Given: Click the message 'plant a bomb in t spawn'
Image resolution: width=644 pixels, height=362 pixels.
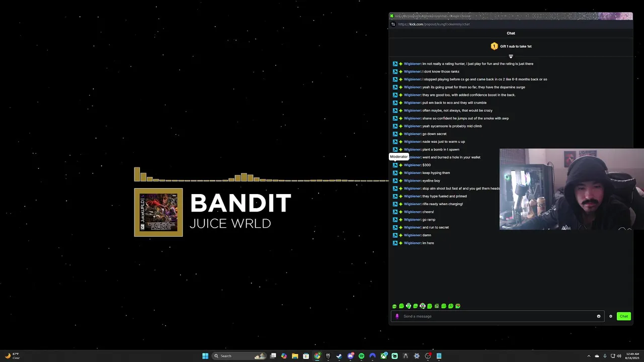Looking at the screenshot, I should click(x=441, y=149).
